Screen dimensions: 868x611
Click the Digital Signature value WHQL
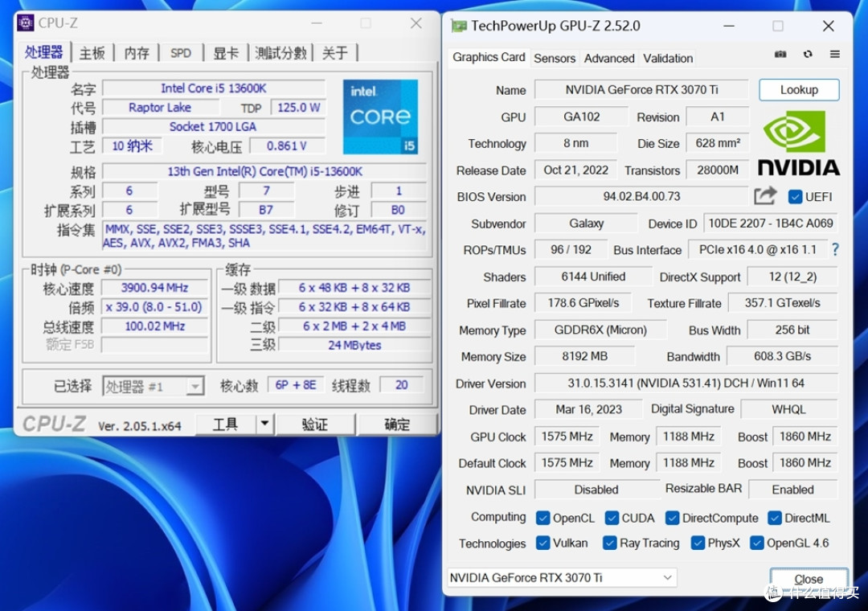coord(789,409)
